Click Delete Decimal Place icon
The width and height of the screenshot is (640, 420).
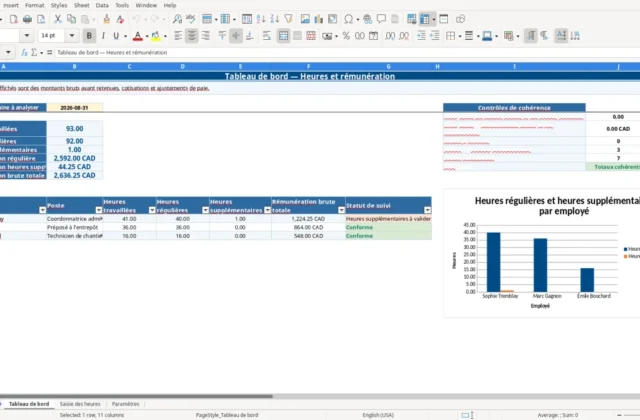point(404,36)
